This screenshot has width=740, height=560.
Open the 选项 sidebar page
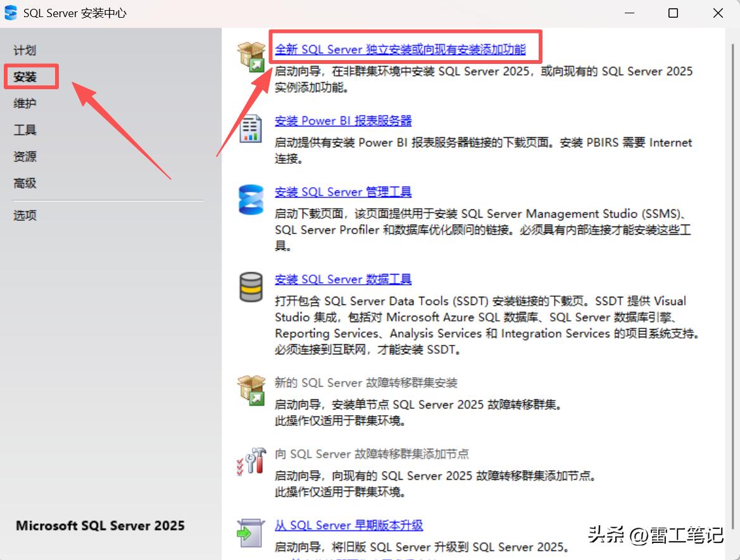click(x=25, y=215)
